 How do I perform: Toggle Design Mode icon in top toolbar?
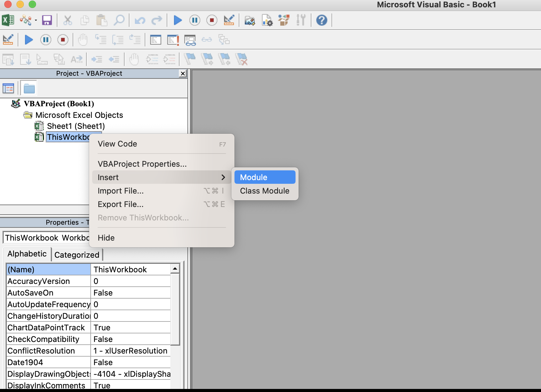pyautogui.click(x=229, y=20)
